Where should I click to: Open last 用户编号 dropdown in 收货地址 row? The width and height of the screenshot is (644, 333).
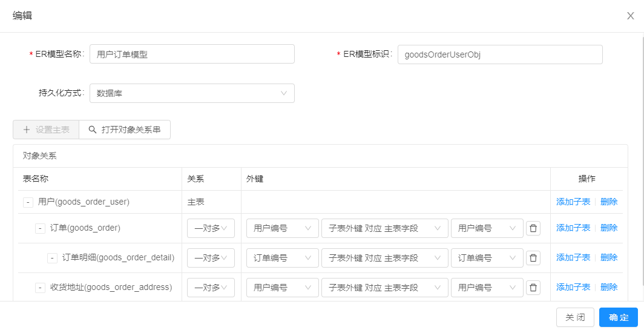[x=487, y=288]
